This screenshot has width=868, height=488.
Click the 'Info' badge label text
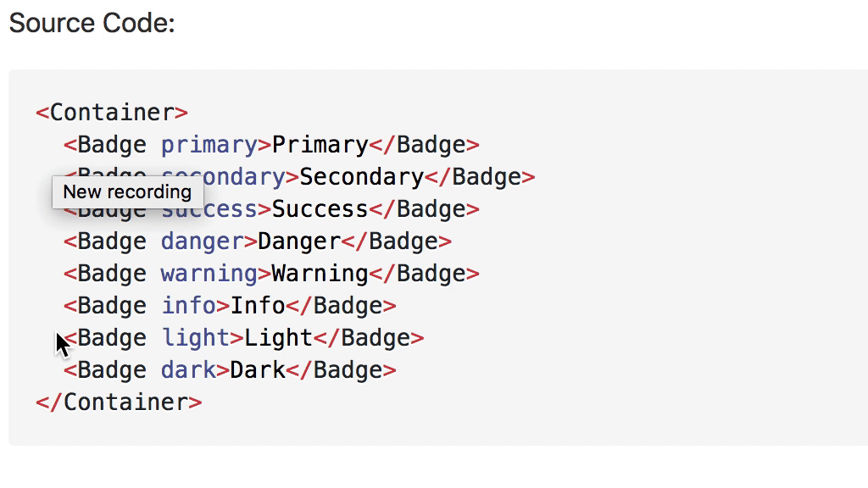[258, 305]
